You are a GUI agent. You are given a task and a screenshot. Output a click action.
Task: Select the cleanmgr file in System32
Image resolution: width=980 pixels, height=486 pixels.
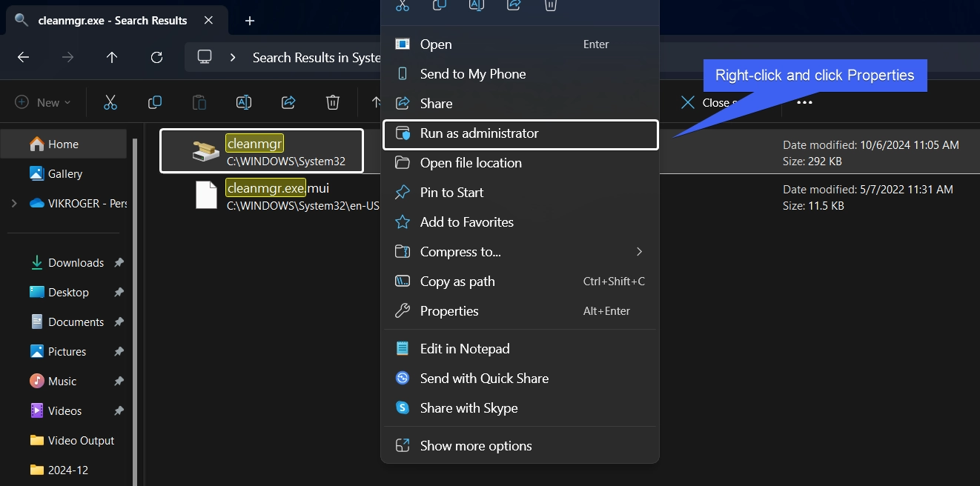pyautogui.click(x=262, y=151)
